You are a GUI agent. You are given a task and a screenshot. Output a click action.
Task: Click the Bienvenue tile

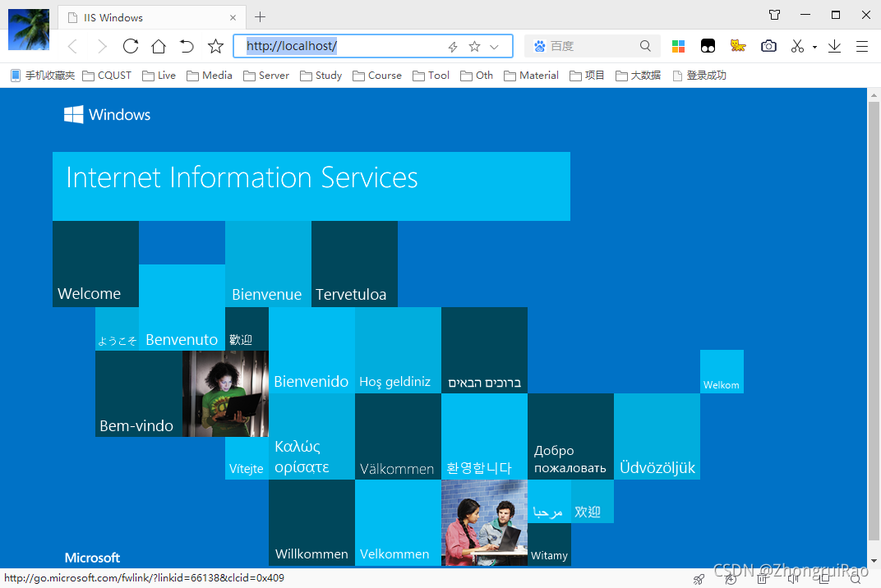[268, 264]
